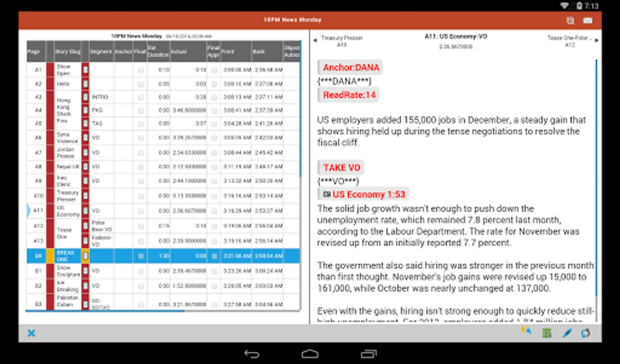Click the red status swatch in row A1
620x364 pixels.
(x=50, y=70)
